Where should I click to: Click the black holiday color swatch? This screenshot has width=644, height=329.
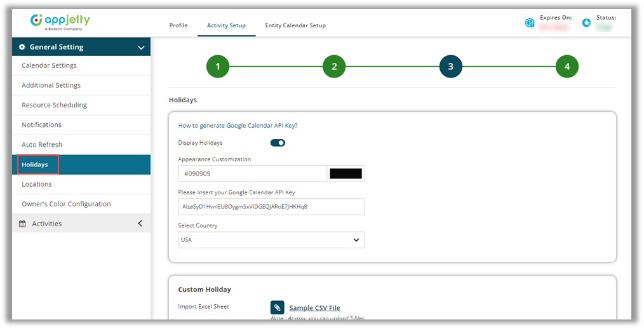pyautogui.click(x=345, y=174)
